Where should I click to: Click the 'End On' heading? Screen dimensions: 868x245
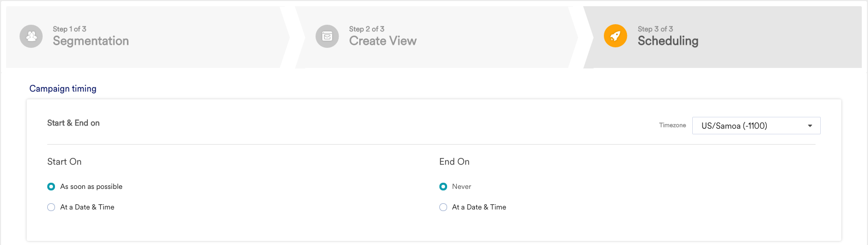(x=454, y=162)
